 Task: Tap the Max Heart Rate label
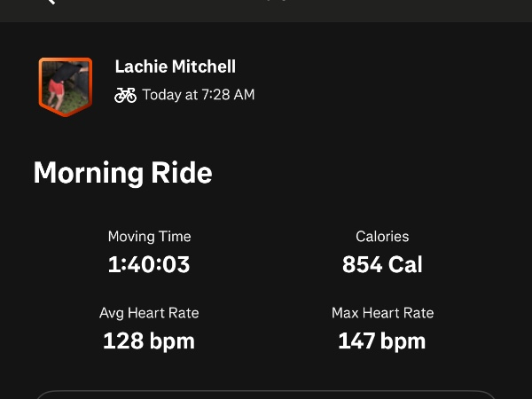[x=382, y=313]
